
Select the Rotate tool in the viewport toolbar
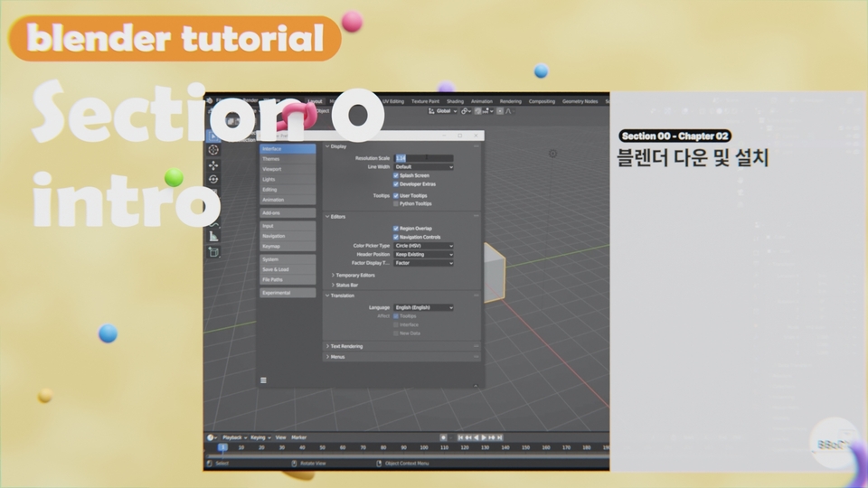click(x=213, y=179)
